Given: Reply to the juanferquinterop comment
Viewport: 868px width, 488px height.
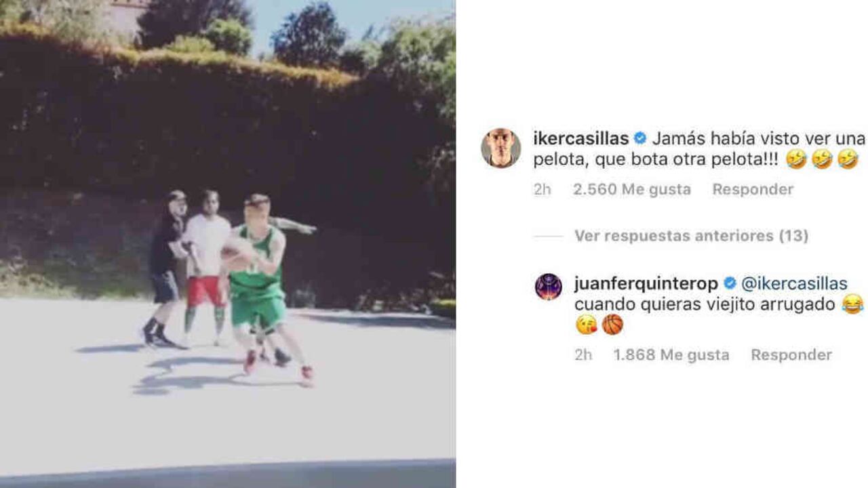Looking at the screenshot, I should click(791, 355).
